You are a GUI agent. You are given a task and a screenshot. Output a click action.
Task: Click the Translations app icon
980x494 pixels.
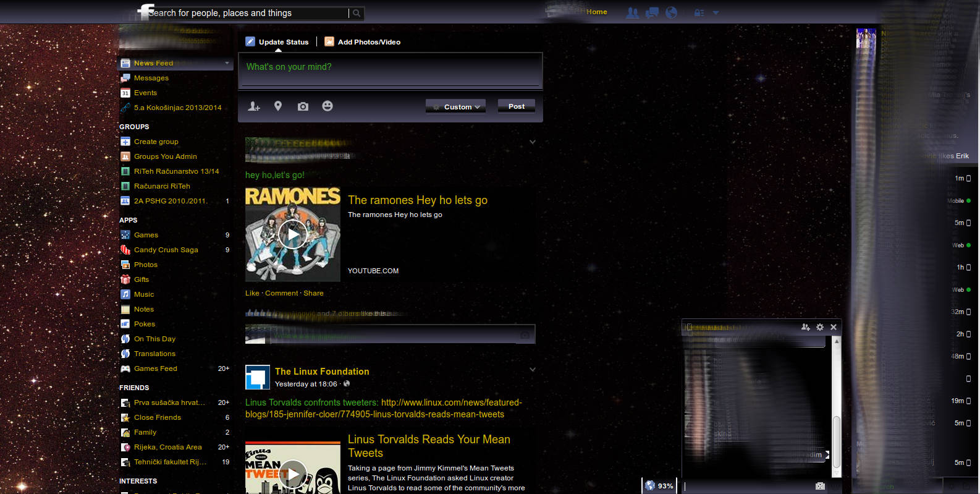pos(125,354)
